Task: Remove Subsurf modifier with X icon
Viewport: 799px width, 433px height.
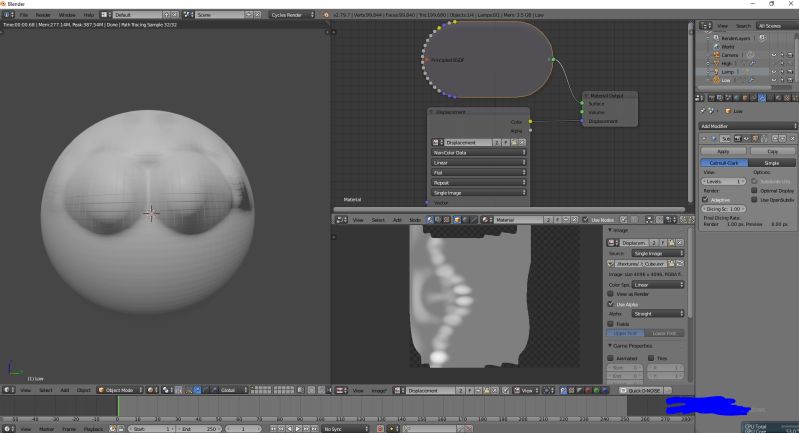Action: (792, 139)
